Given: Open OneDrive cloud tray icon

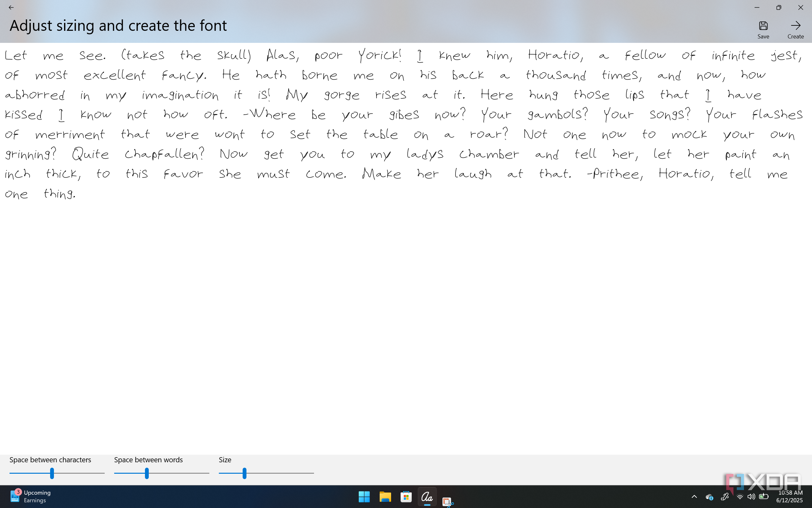Looking at the screenshot, I should point(709,497).
